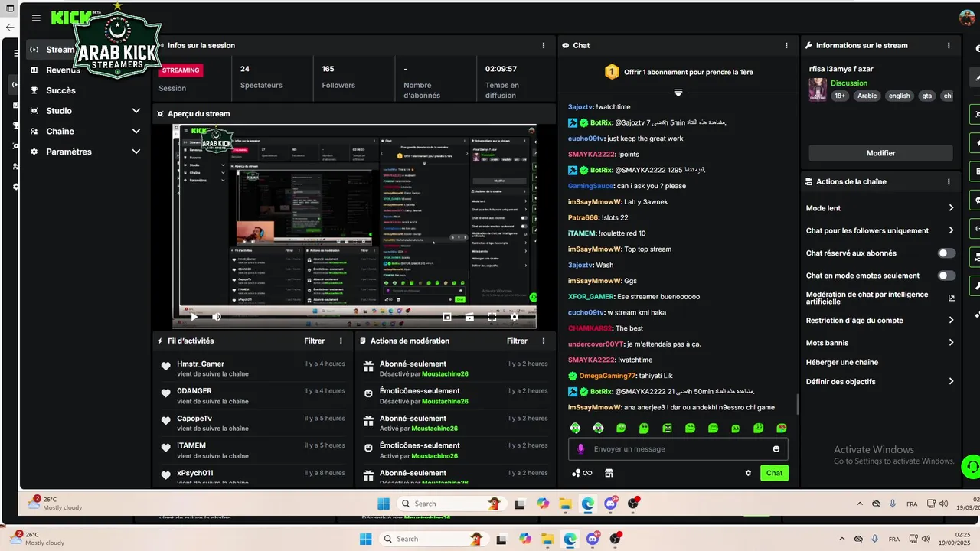Switch preview to mini player
Image resolution: width=980 pixels, height=551 pixels.
tap(447, 317)
